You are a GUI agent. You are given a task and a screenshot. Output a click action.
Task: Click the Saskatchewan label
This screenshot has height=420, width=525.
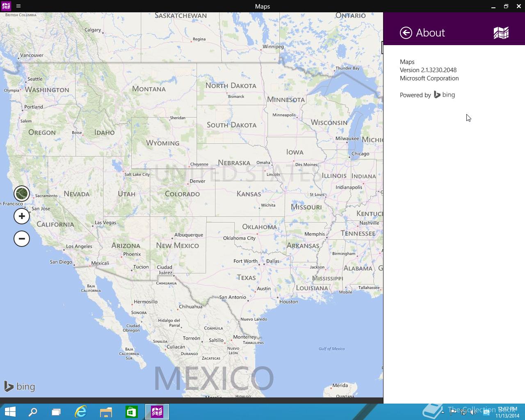[x=181, y=16]
